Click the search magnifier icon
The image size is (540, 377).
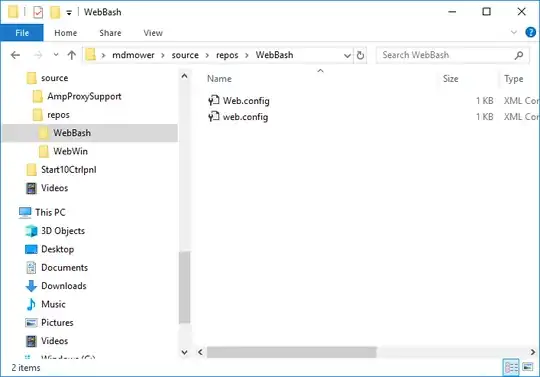pos(519,55)
